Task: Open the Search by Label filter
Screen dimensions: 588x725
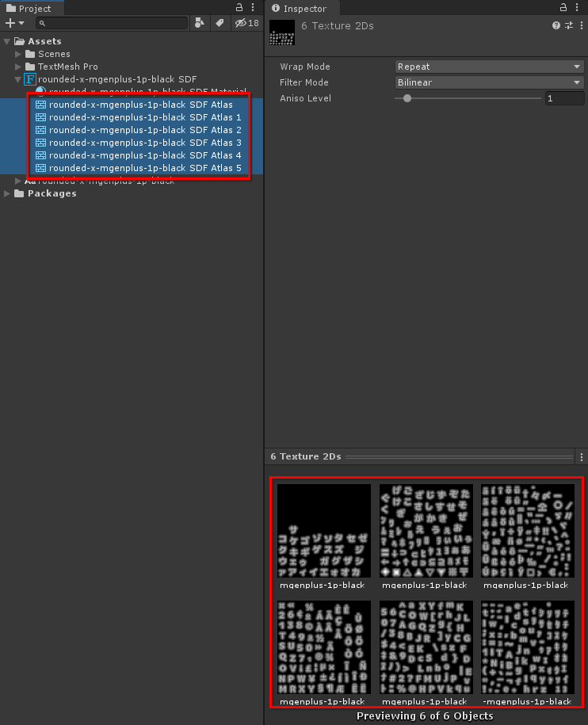Action: (x=220, y=23)
